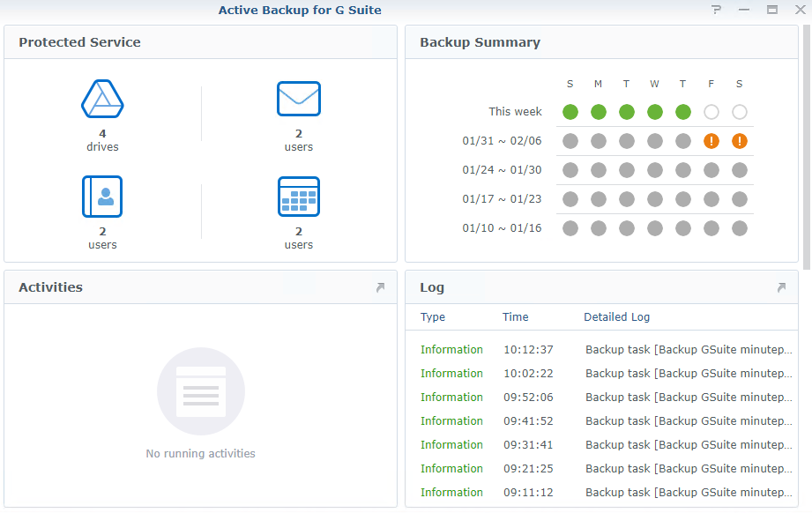Click the '4 drives' count label
Screen dimensions: 812x513
[102, 140]
